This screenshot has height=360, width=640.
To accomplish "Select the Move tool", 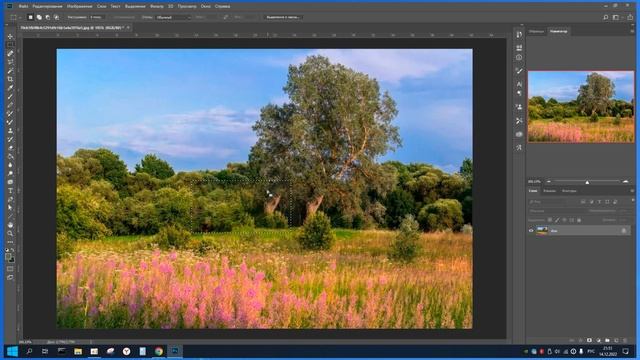I will (10, 36).
